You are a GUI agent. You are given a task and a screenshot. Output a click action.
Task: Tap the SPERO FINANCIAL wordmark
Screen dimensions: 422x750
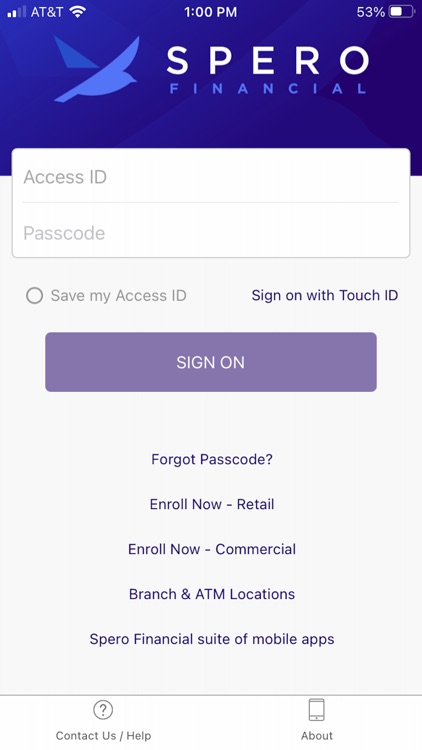click(268, 70)
